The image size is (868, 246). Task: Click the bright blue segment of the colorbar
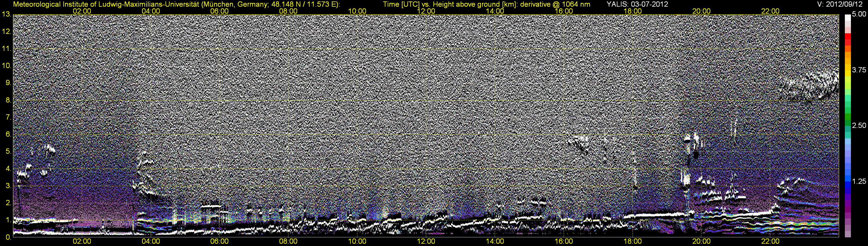(847, 179)
